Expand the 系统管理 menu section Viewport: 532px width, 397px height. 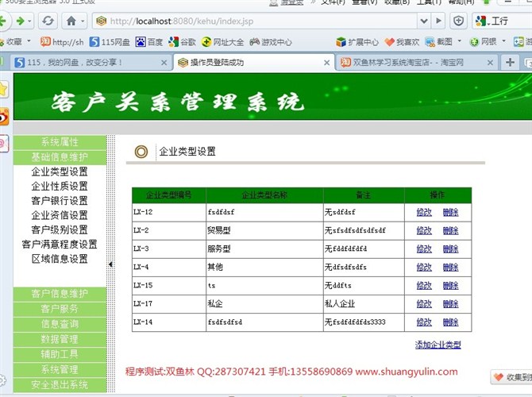[x=60, y=369]
